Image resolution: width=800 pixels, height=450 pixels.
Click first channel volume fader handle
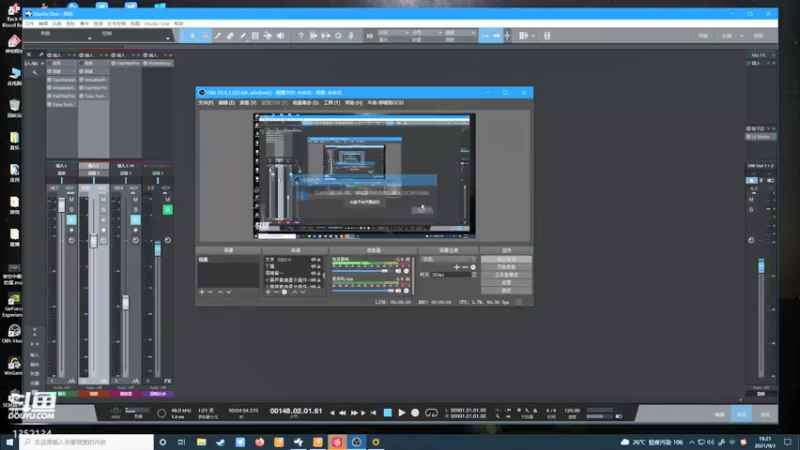[x=62, y=206]
